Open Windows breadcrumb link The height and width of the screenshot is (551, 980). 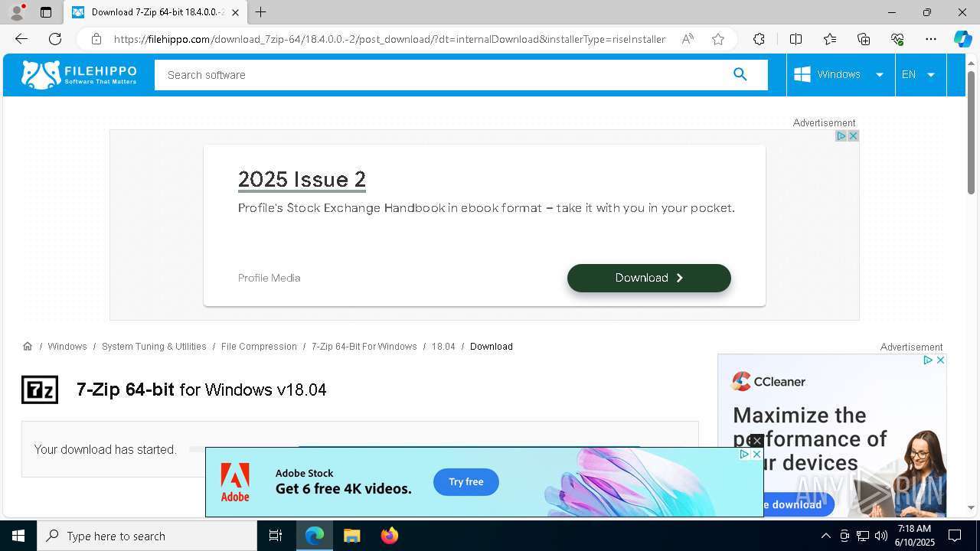point(67,347)
